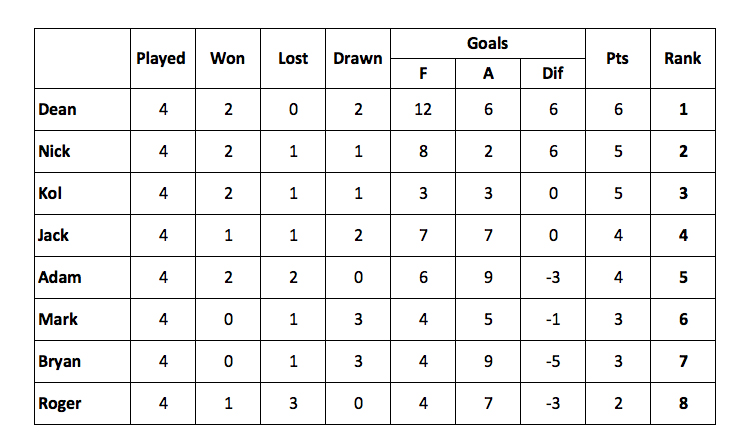This screenshot has height=448, width=750.
Task: Select the Dean row name cell
Action: [82, 109]
